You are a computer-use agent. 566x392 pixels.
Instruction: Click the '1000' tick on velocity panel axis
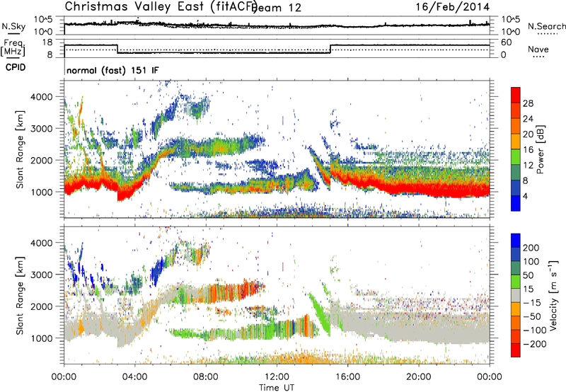pyautogui.click(x=42, y=338)
